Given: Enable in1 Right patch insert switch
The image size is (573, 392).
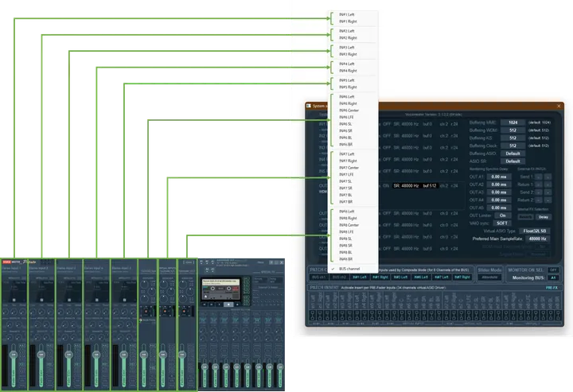Looking at the screenshot, I should (x=320, y=316).
